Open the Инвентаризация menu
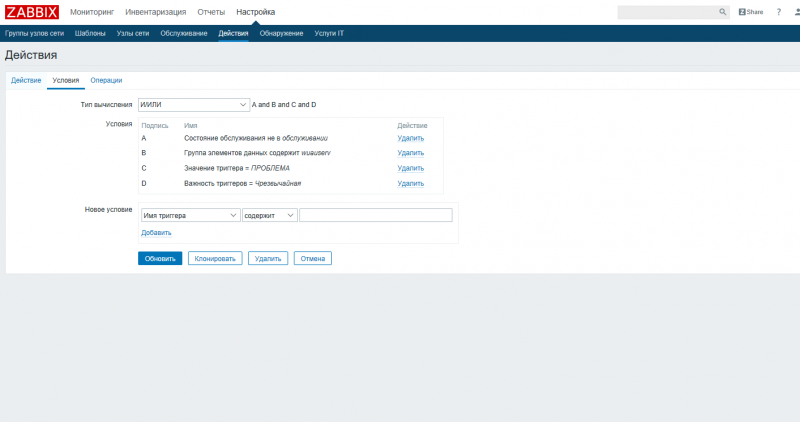The image size is (800, 422). click(156, 12)
